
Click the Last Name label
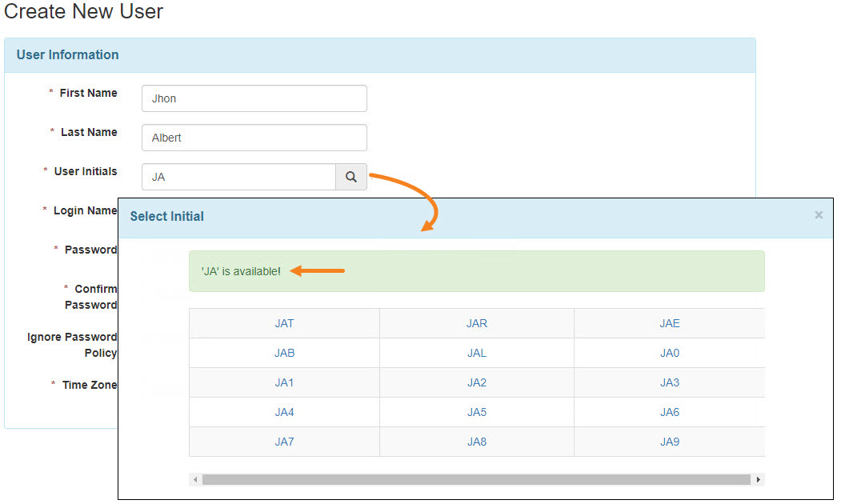[89, 132]
